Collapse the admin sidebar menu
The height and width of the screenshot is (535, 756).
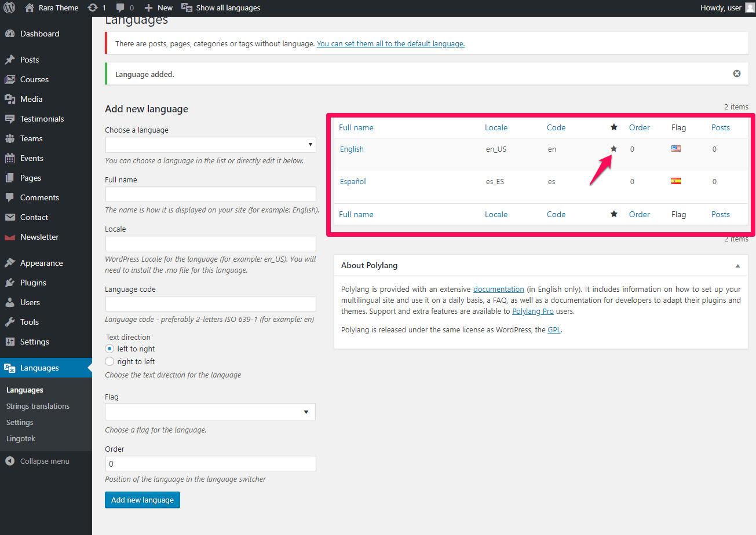point(38,461)
